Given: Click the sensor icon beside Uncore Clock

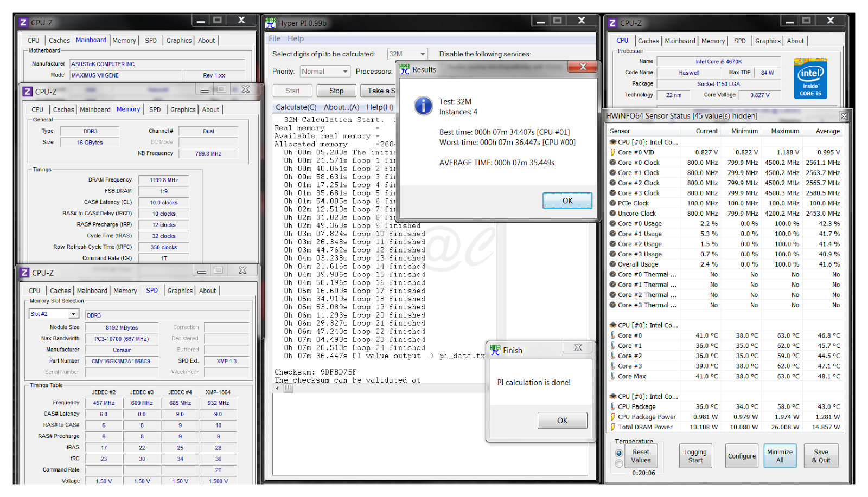Looking at the screenshot, I should (x=613, y=214).
